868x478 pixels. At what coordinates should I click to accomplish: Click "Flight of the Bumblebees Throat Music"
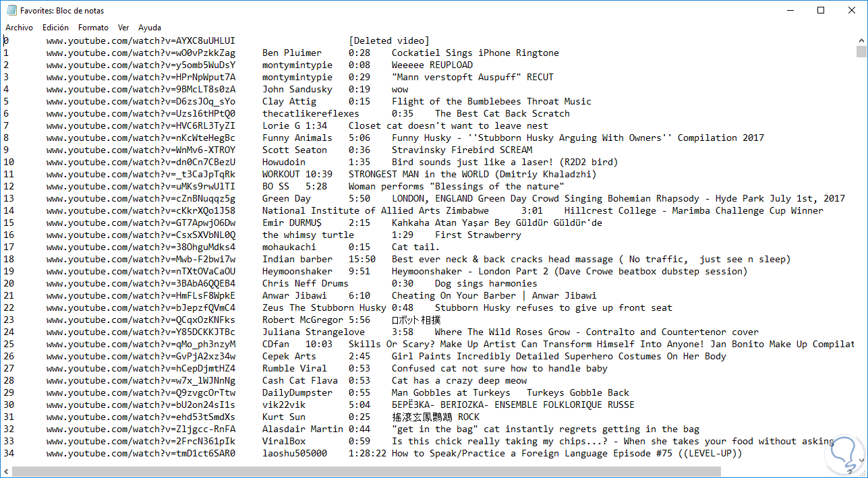492,101
